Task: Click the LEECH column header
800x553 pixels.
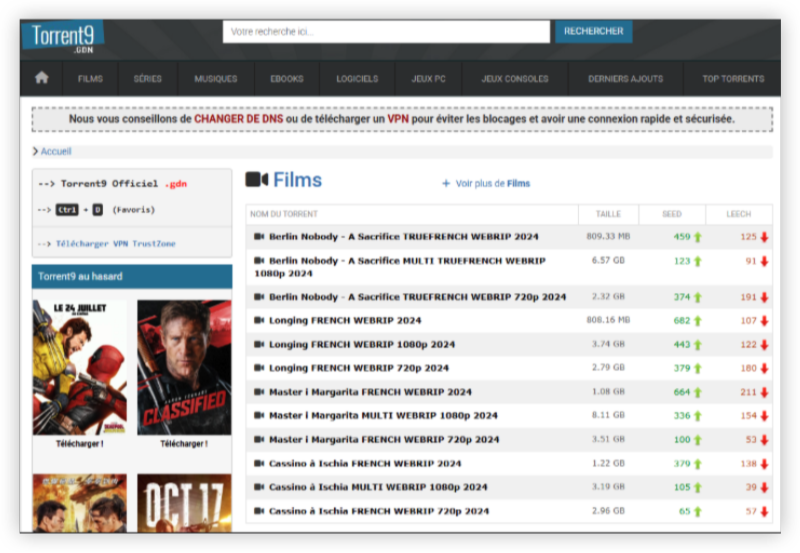Action: (x=738, y=214)
